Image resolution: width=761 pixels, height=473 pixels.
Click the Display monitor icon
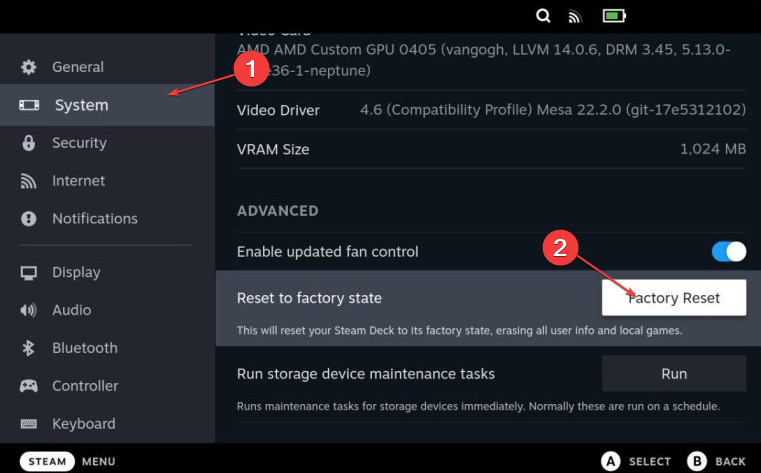(x=29, y=273)
